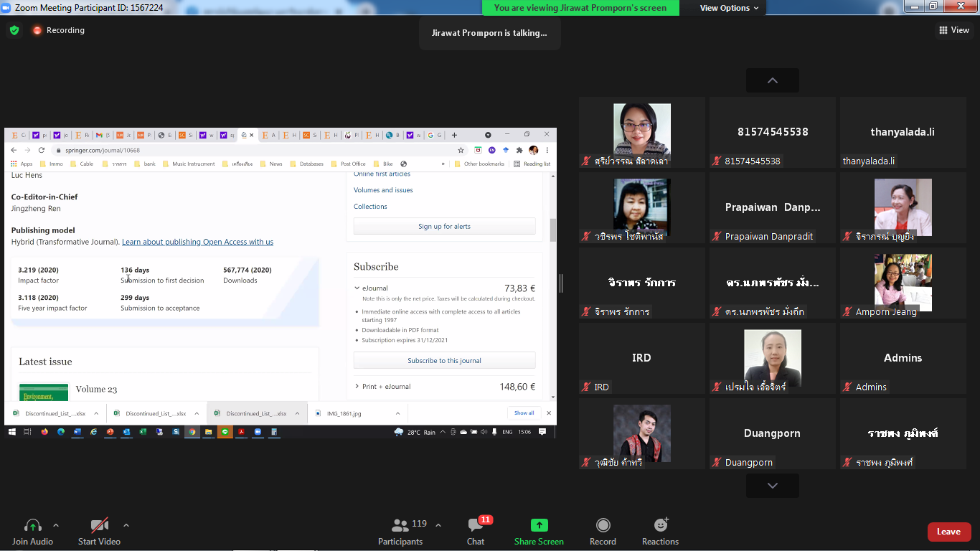Click the Jirawat Promporn is talking notification
This screenshot has width=980, height=551.
489,33
